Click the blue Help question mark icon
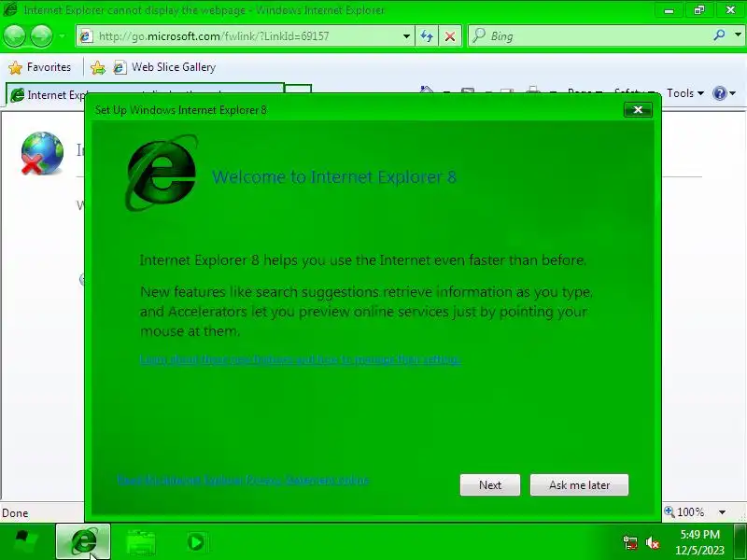This screenshot has width=747, height=560. pyautogui.click(x=719, y=93)
